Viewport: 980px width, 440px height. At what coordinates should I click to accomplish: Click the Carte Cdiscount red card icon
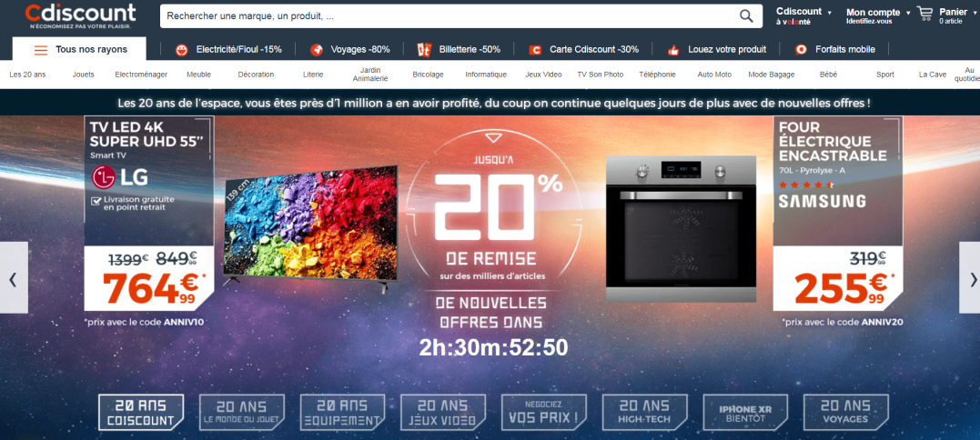[534, 50]
